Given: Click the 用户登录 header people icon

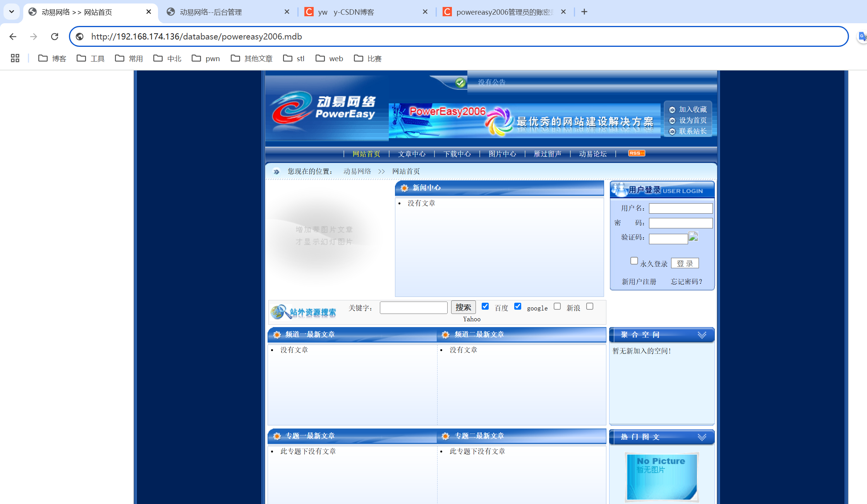Looking at the screenshot, I should (x=620, y=189).
